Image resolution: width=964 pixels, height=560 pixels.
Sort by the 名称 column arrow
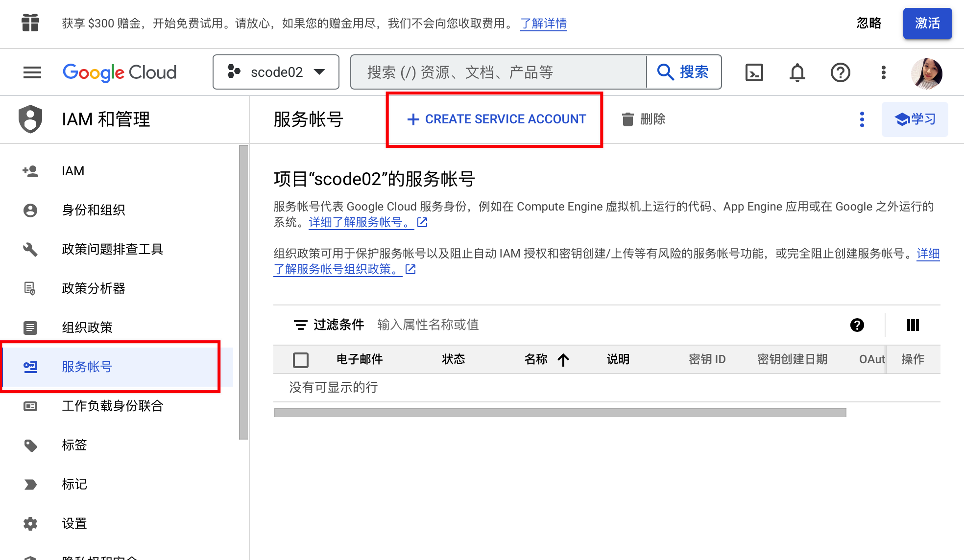563,360
